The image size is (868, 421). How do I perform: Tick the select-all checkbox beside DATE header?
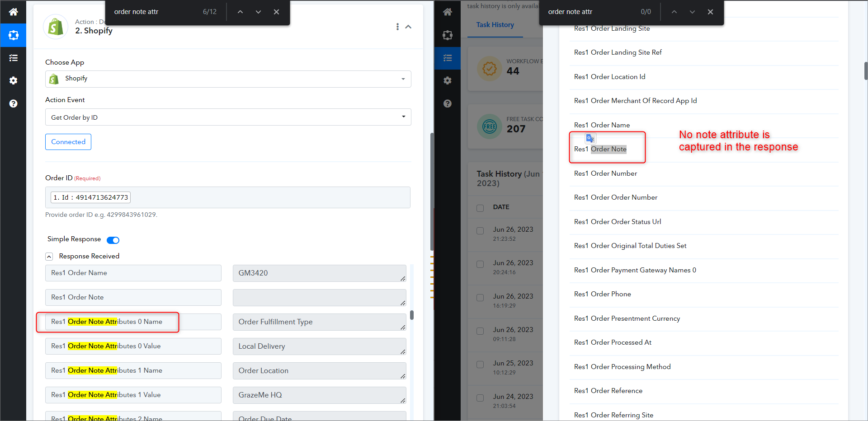pos(480,208)
